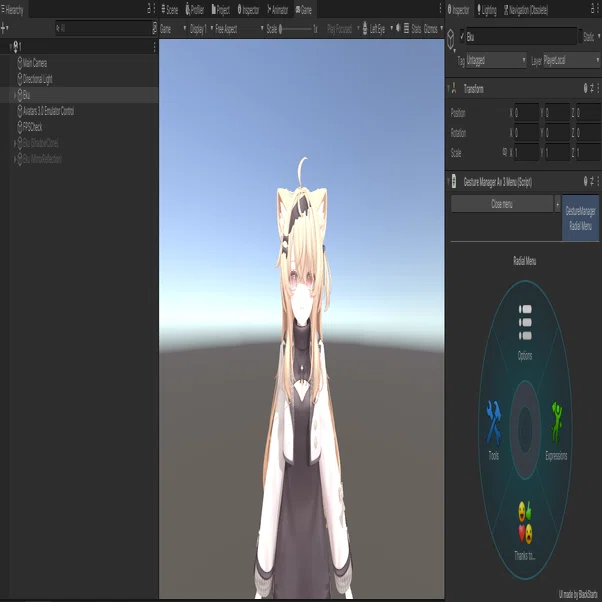Open the Hierarchy panel three-dot menu
602x602 pixels.
click(154, 9)
